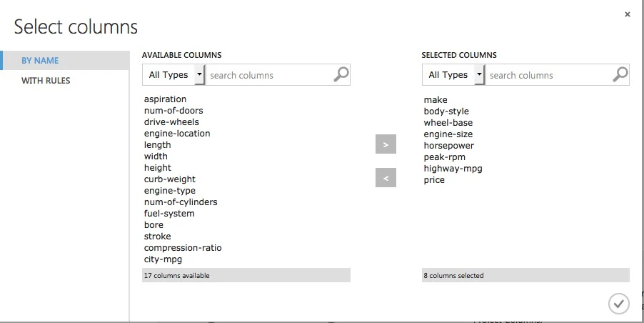Viewport: 644px width, 323px height.
Task: Select the length column
Action: point(157,145)
